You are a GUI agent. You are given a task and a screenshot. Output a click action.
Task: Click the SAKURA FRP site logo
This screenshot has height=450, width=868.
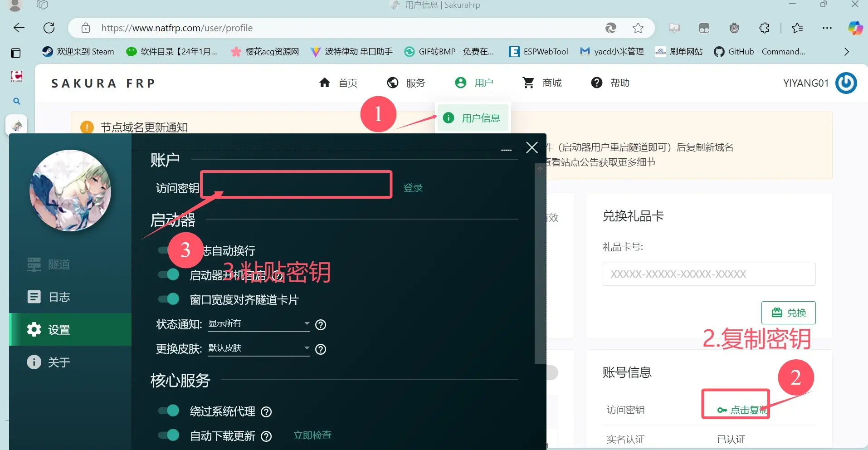click(103, 83)
